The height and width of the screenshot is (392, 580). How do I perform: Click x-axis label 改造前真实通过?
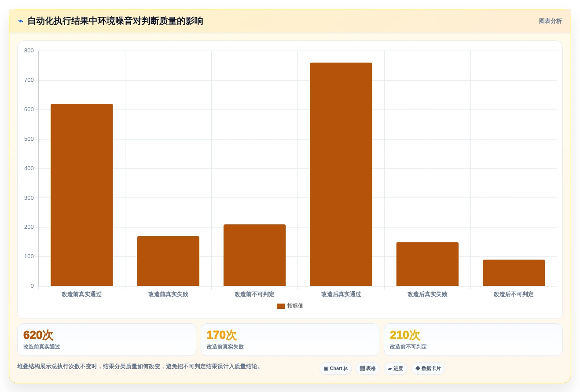tap(82, 294)
